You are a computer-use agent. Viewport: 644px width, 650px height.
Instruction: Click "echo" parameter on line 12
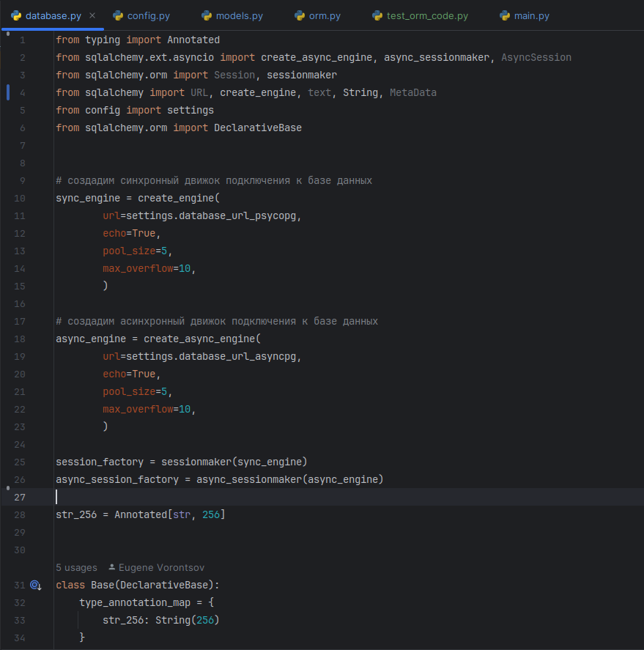click(x=114, y=233)
